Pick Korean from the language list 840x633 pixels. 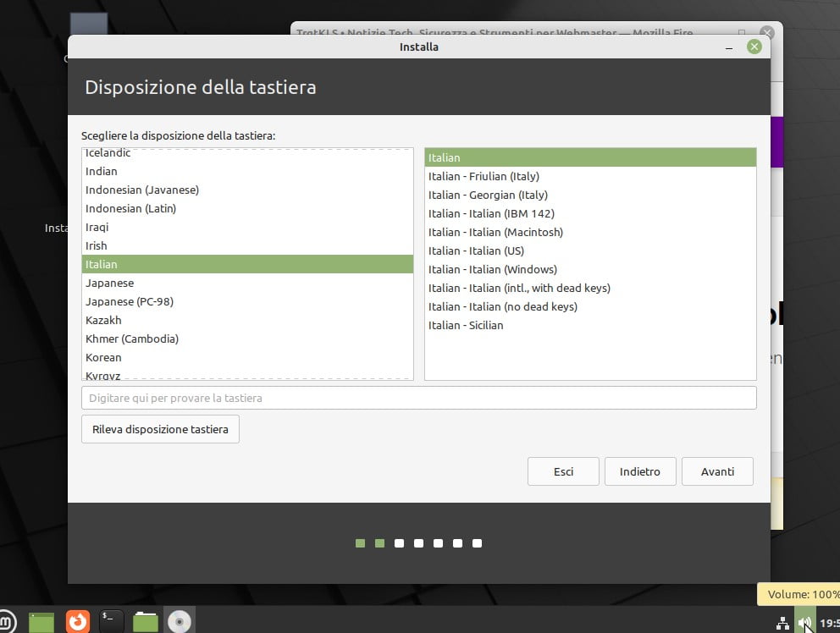tap(103, 357)
